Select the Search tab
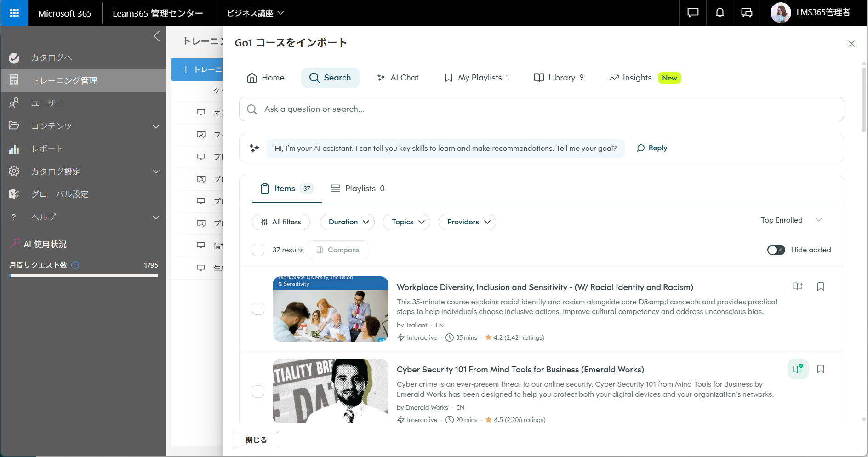868x457 pixels. coord(330,78)
